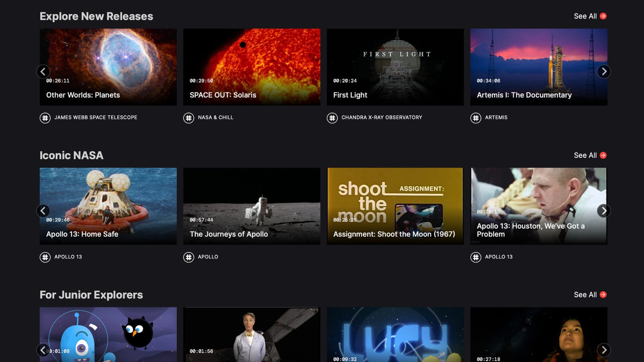Click red arrow icon in Explore New Releases

click(x=603, y=16)
